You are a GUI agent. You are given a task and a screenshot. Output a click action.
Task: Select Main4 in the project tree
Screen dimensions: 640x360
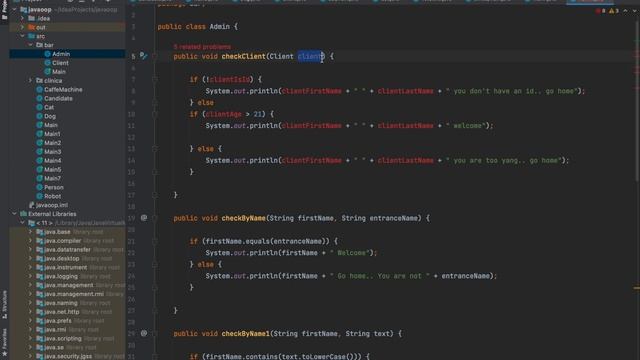click(52, 161)
